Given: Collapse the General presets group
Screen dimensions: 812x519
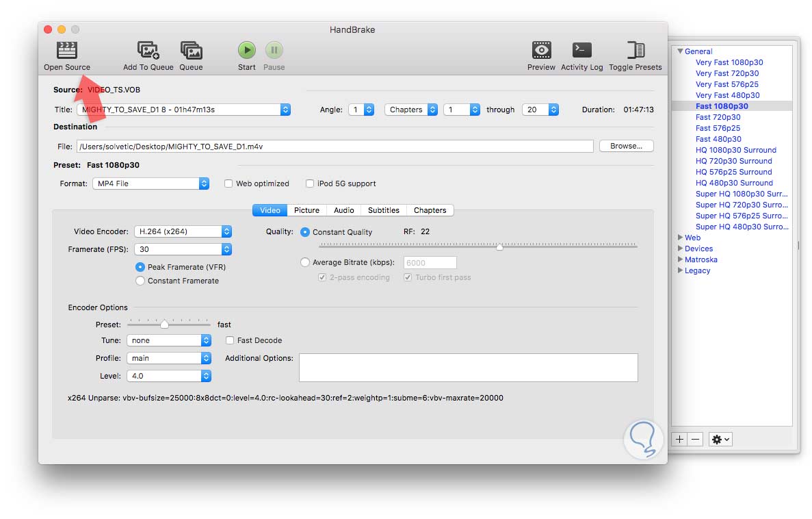Looking at the screenshot, I should pos(680,51).
